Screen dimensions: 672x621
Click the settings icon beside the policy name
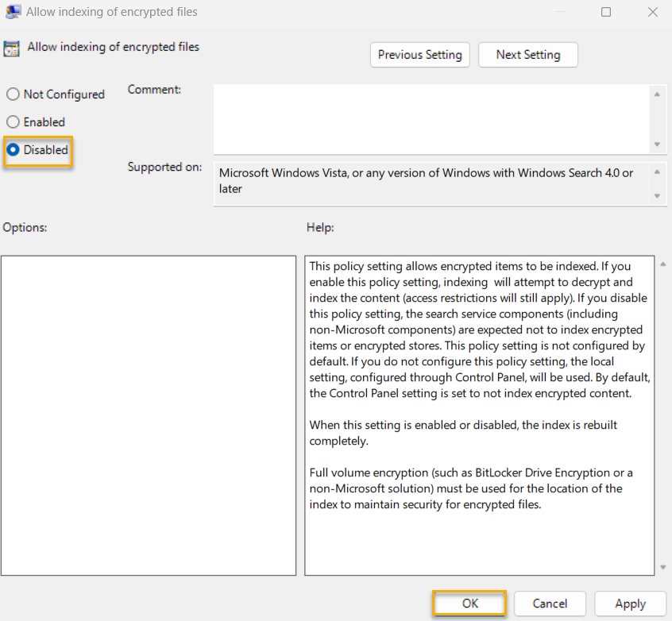(x=12, y=48)
